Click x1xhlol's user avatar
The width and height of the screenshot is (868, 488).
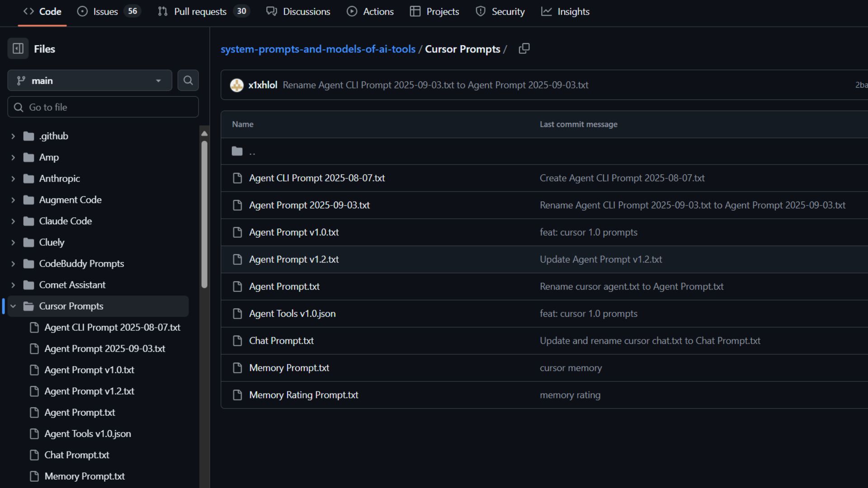pyautogui.click(x=237, y=85)
